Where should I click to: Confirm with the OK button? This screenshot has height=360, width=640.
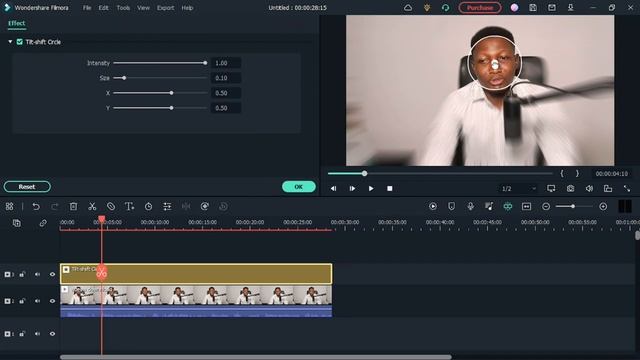pos(299,187)
